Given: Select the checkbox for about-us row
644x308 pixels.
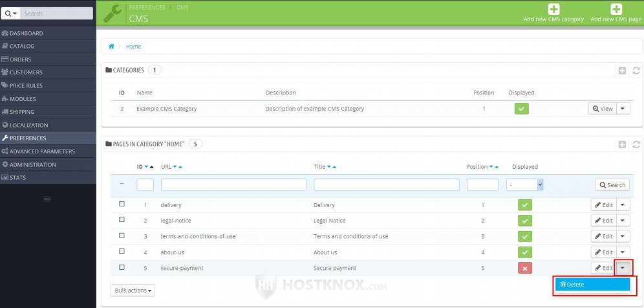Looking at the screenshot, I should 122,251.
